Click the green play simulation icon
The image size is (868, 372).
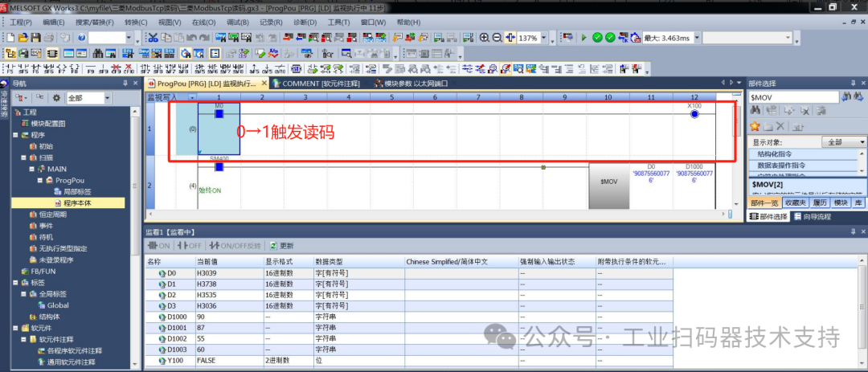click(x=583, y=38)
